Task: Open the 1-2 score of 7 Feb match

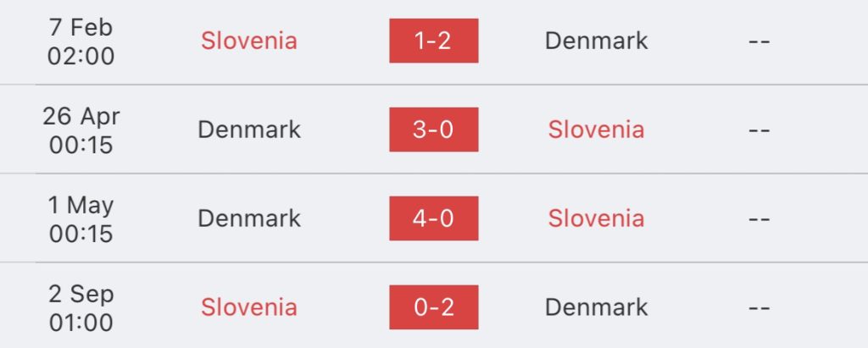Action: [x=433, y=41]
